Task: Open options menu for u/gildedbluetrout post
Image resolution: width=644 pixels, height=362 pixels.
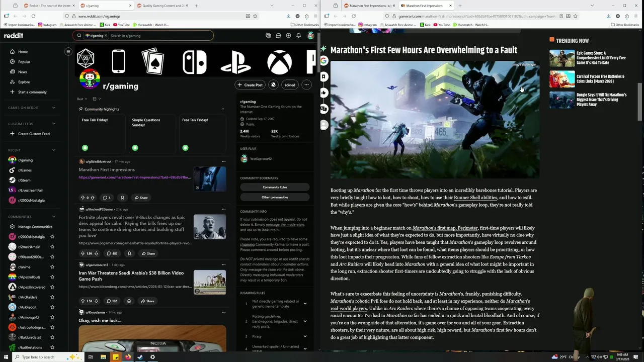Action: coord(224,161)
